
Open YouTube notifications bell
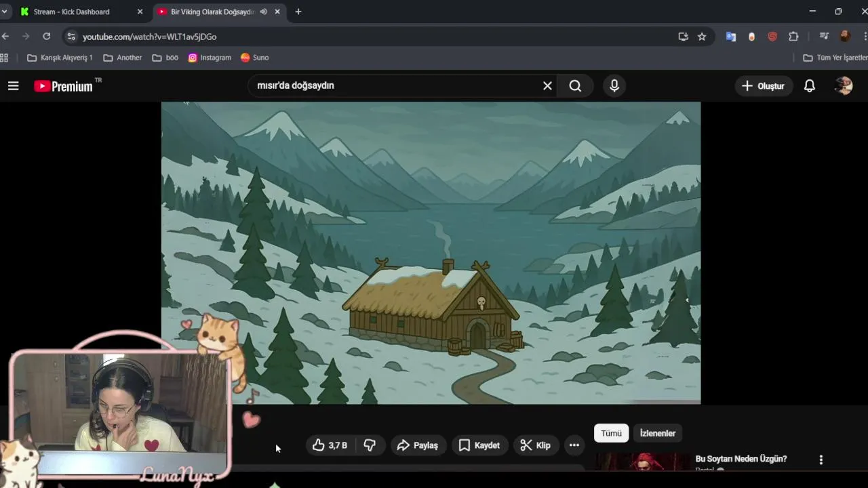pyautogui.click(x=809, y=86)
